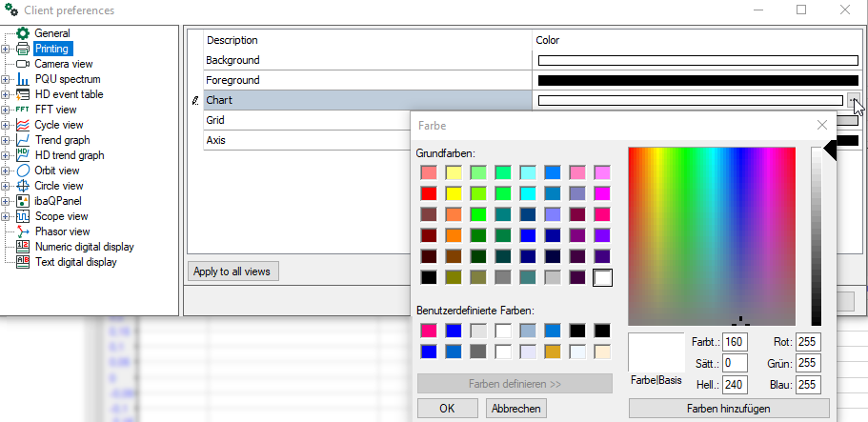Select the HD event table icon
Screen dimensions: 868x422
[x=23, y=94]
